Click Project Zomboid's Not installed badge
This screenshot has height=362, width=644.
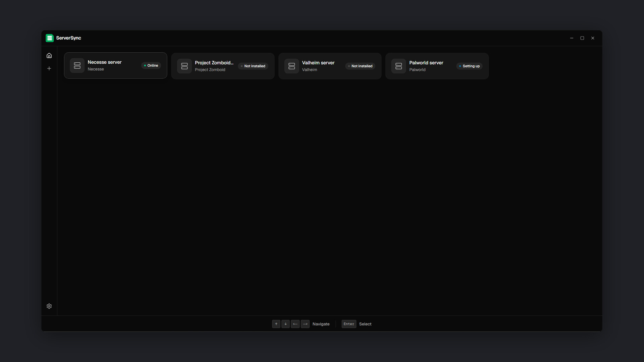253,66
